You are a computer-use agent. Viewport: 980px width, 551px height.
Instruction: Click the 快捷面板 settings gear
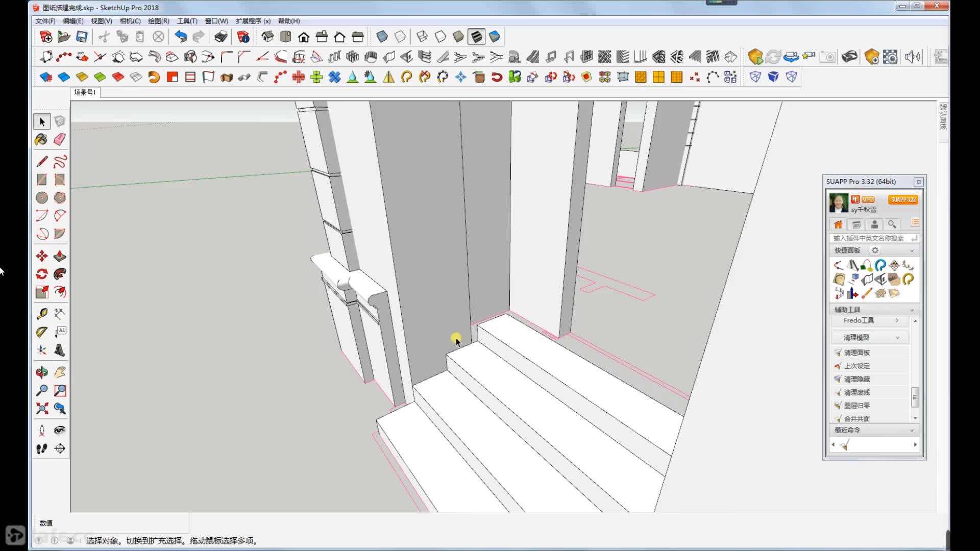tap(875, 251)
